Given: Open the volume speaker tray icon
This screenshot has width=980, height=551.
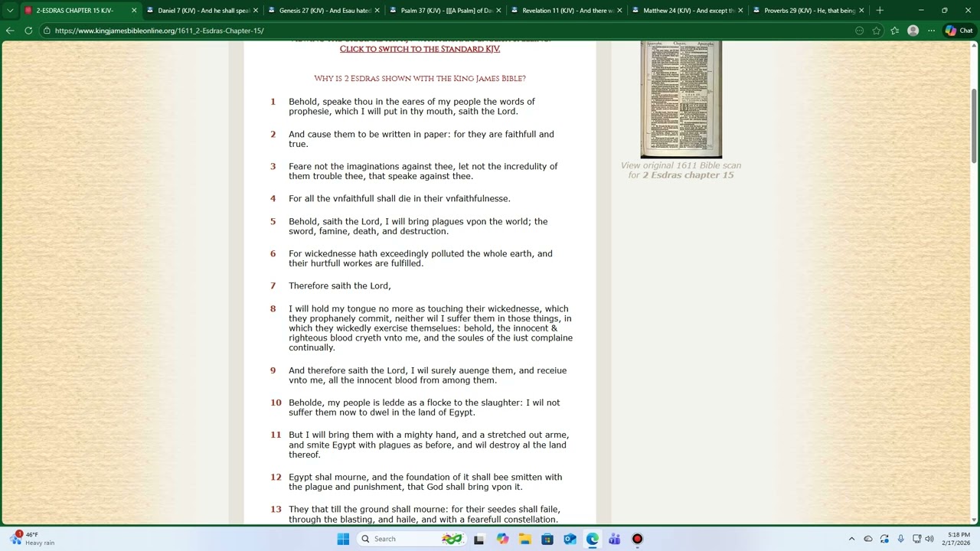Looking at the screenshot, I should pos(929,539).
